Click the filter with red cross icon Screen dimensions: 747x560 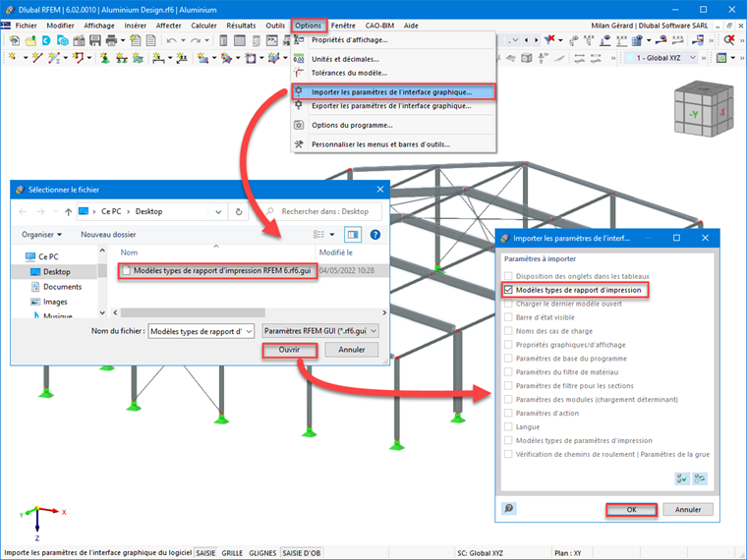coord(549,40)
